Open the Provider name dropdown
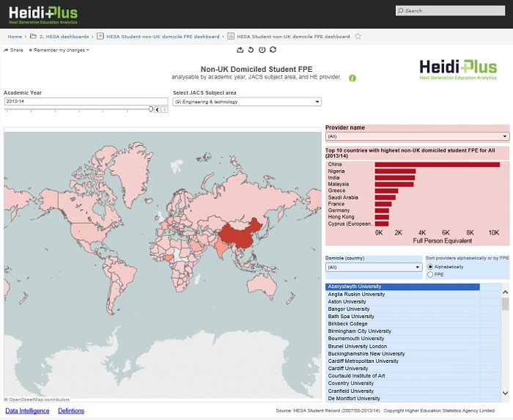The height and width of the screenshot is (420, 513). click(418, 136)
